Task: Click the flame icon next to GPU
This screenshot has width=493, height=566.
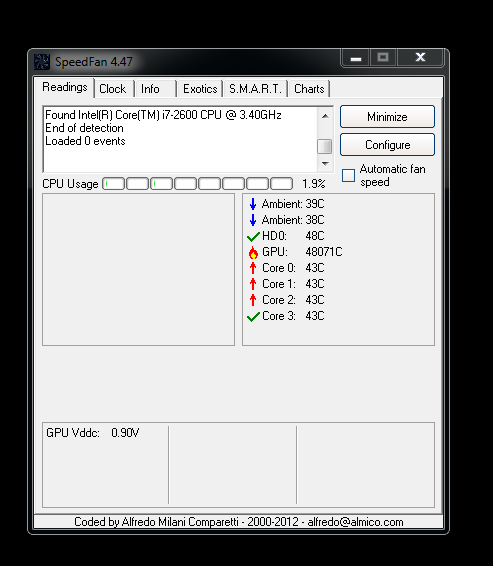Action: 253,252
